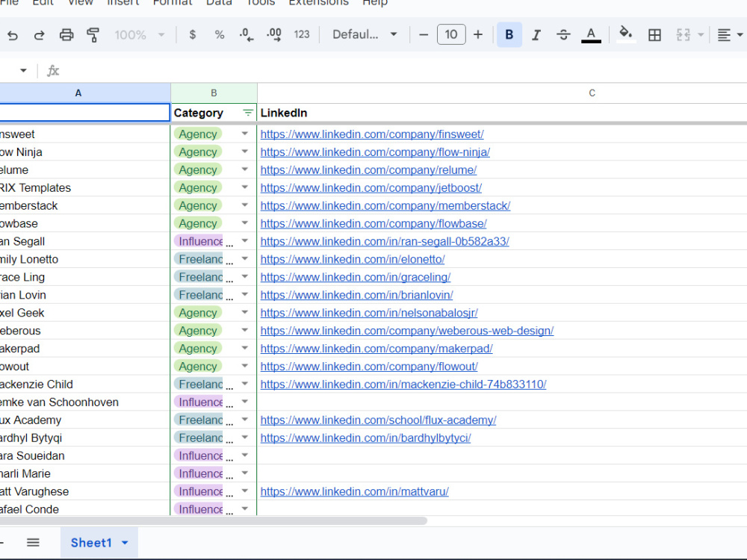The image size is (747, 560).
Task: Open category dropdown for Emily Lonetto row
Action: click(245, 259)
